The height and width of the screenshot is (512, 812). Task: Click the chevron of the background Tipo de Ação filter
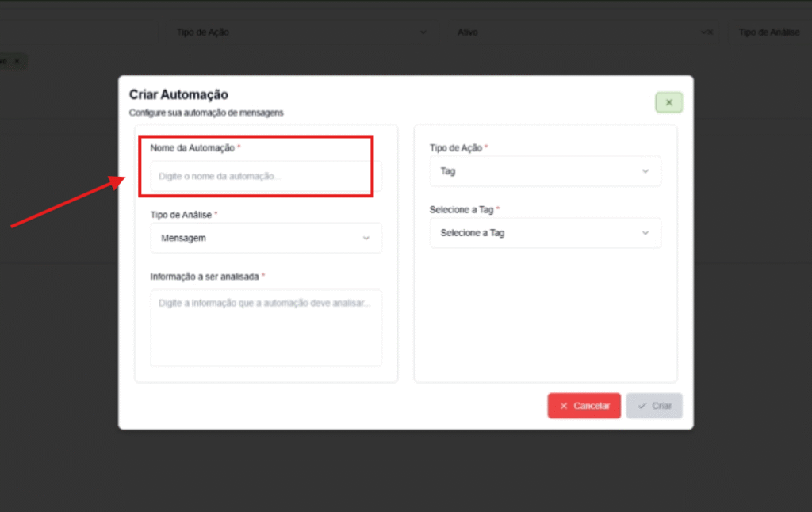[x=423, y=32]
